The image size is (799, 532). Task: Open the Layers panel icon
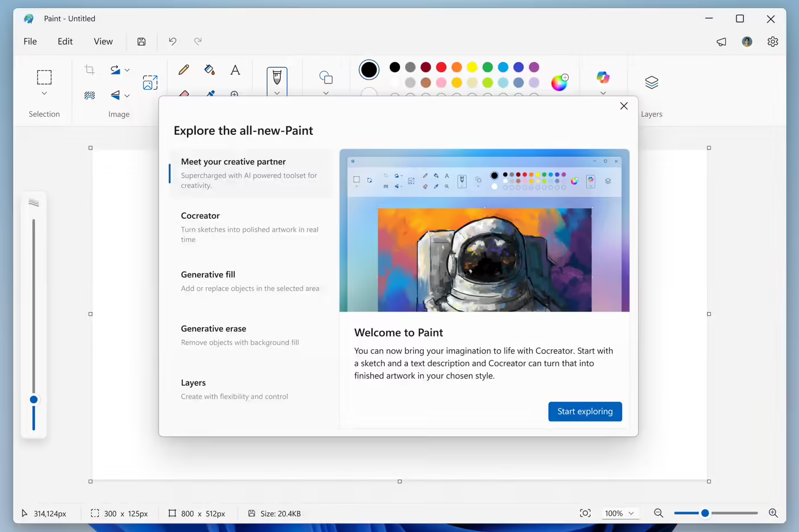pos(652,82)
